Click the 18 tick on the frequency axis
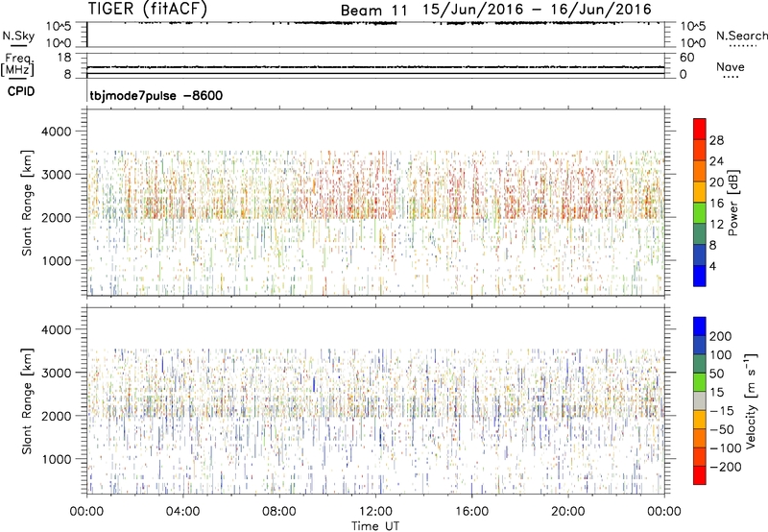Image resolution: width=768 pixels, height=532 pixels. (x=64, y=58)
